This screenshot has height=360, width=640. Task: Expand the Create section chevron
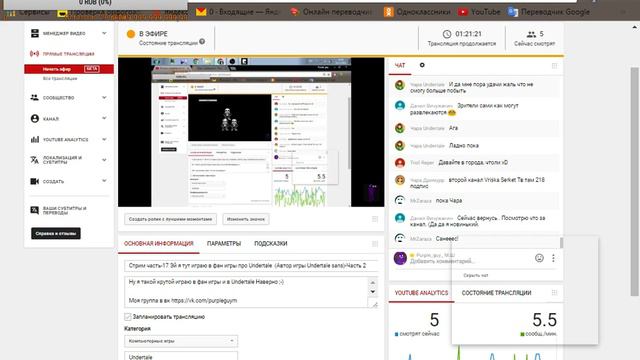[104, 181]
